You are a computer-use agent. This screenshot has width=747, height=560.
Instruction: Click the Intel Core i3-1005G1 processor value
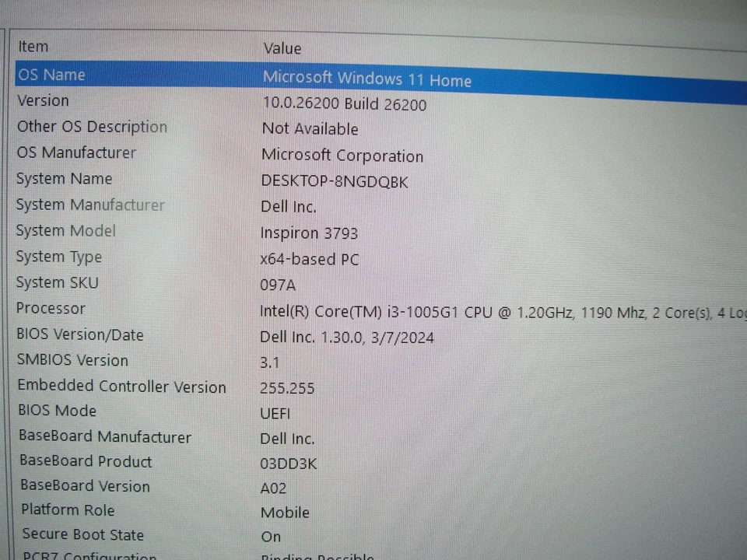tap(503, 313)
